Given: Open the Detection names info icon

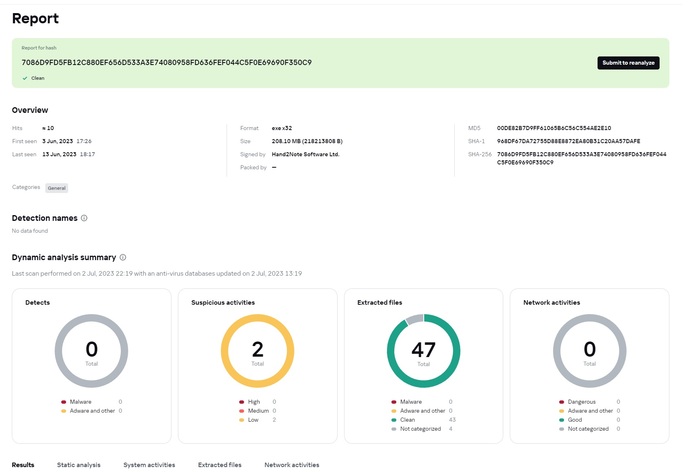Looking at the screenshot, I should tap(84, 218).
